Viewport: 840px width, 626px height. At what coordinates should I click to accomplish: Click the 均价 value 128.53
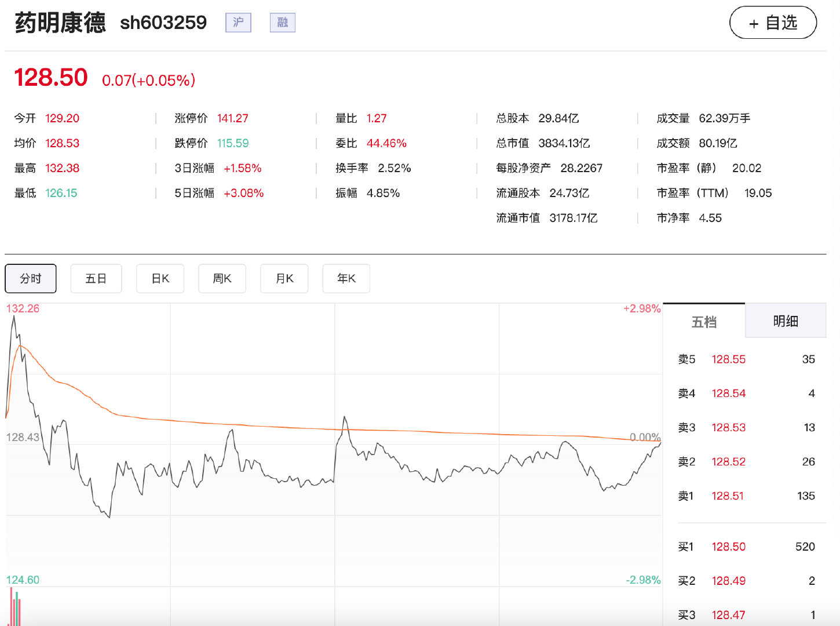[62, 143]
